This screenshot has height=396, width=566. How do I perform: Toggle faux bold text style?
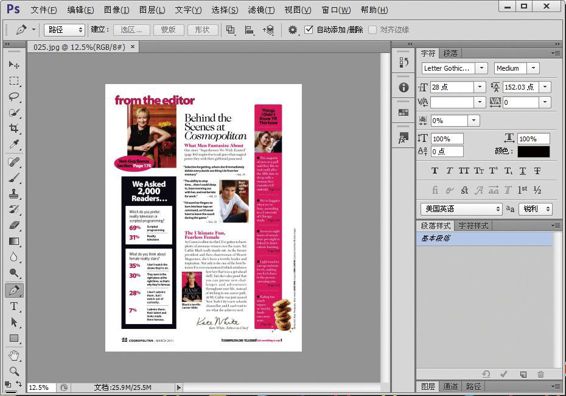pyautogui.click(x=435, y=171)
